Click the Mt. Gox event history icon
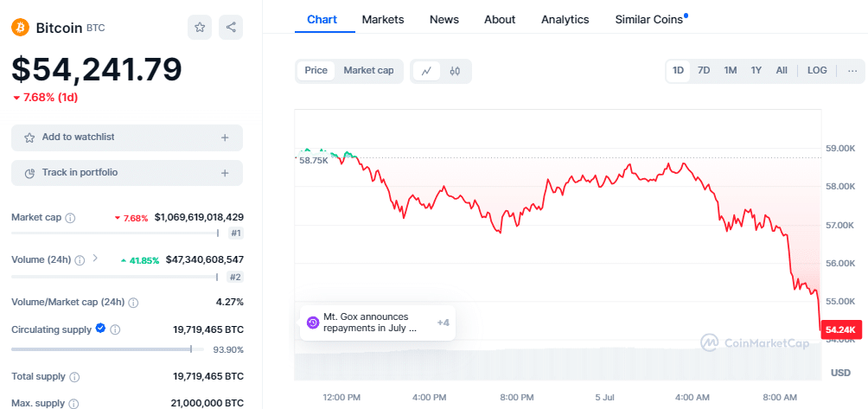The width and height of the screenshot is (868, 409). tap(312, 323)
